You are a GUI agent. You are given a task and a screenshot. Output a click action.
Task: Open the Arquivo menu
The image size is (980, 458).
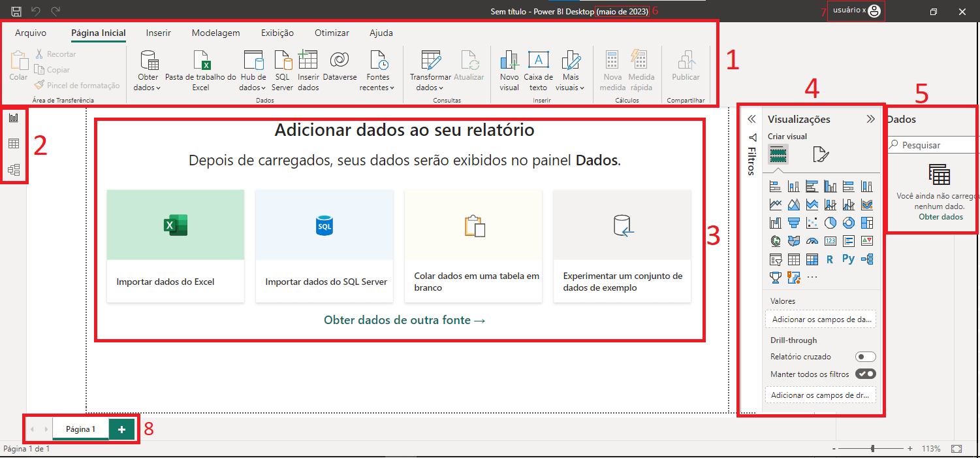tap(31, 33)
